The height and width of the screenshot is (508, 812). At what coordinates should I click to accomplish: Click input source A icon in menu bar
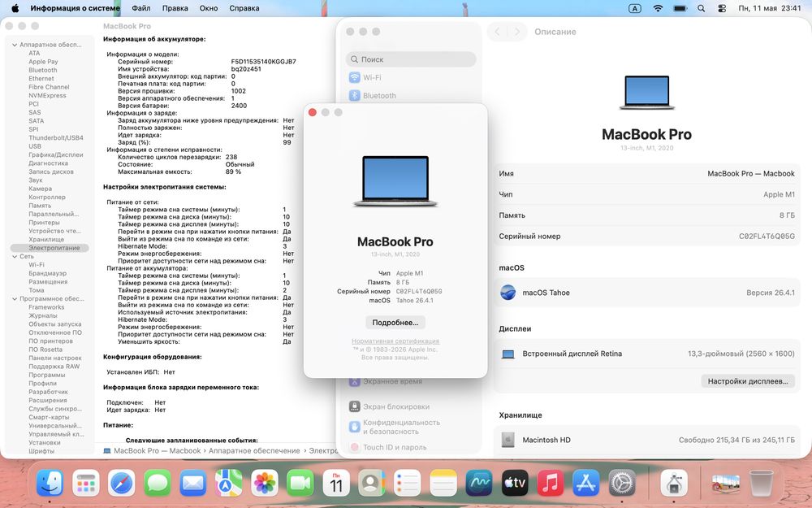click(x=635, y=8)
